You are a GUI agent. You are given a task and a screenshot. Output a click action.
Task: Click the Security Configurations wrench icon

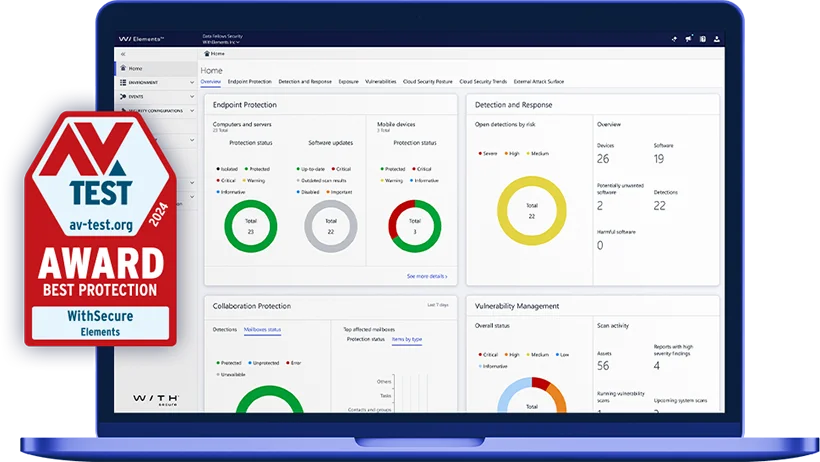(123, 110)
